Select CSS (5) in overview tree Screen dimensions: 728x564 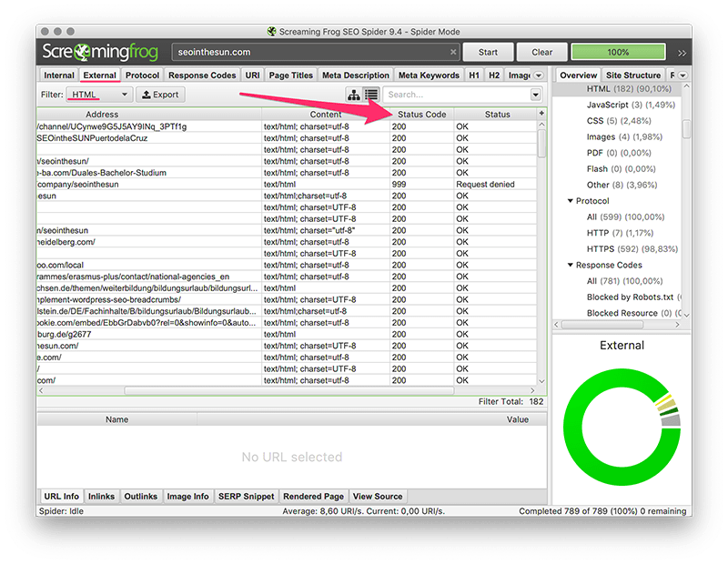(619, 121)
